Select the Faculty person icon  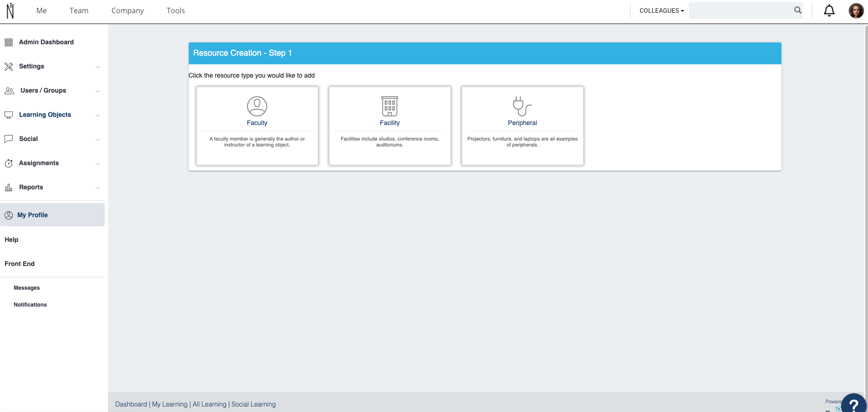tap(257, 106)
